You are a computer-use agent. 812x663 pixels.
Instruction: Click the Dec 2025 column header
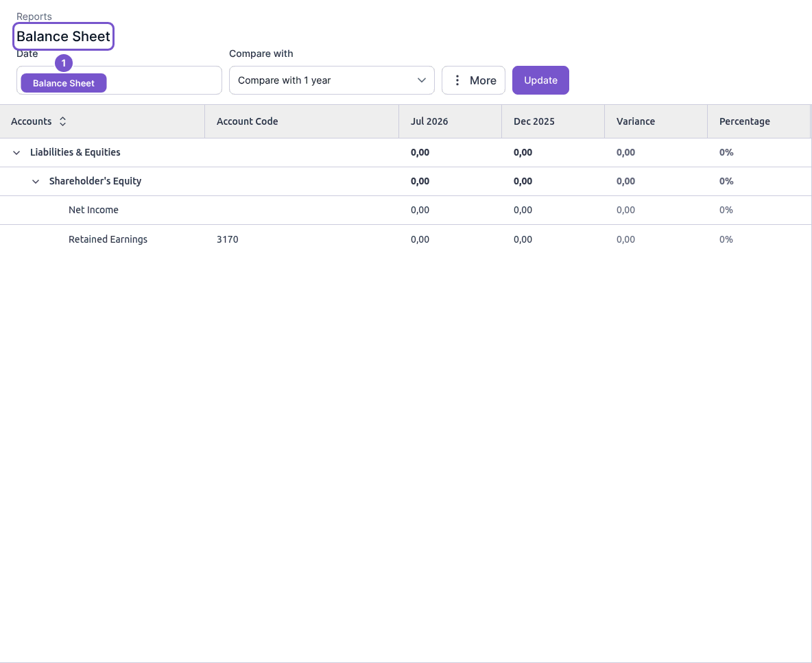point(553,121)
